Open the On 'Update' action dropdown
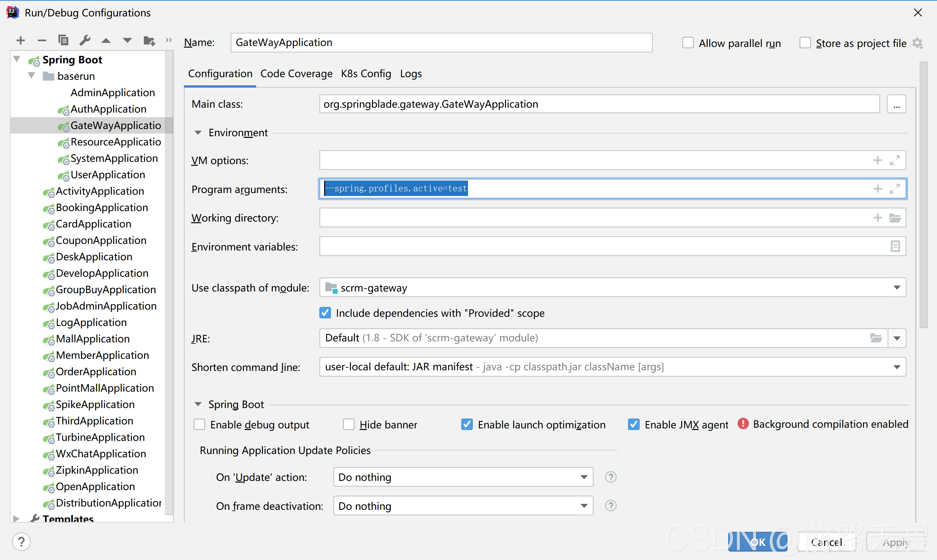The width and height of the screenshot is (937, 560). point(584,477)
